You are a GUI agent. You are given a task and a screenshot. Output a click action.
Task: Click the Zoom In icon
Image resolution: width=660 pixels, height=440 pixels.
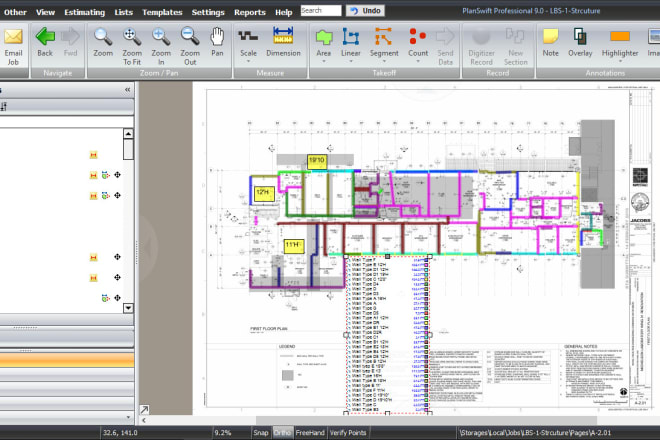click(161, 37)
